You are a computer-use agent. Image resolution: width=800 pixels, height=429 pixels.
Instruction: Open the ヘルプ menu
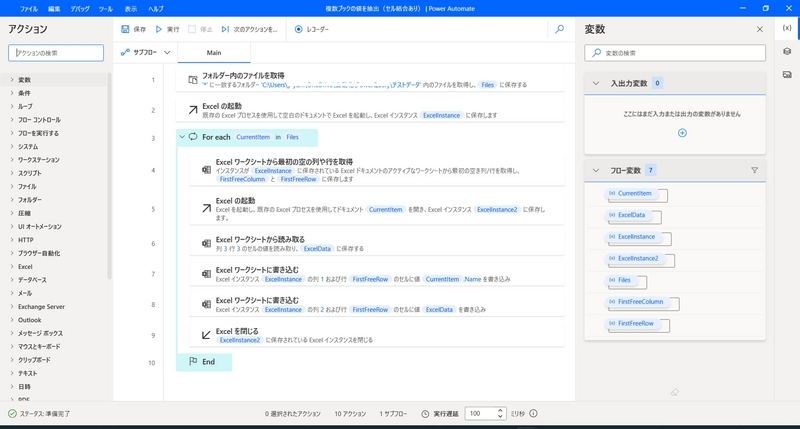click(156, 9)
